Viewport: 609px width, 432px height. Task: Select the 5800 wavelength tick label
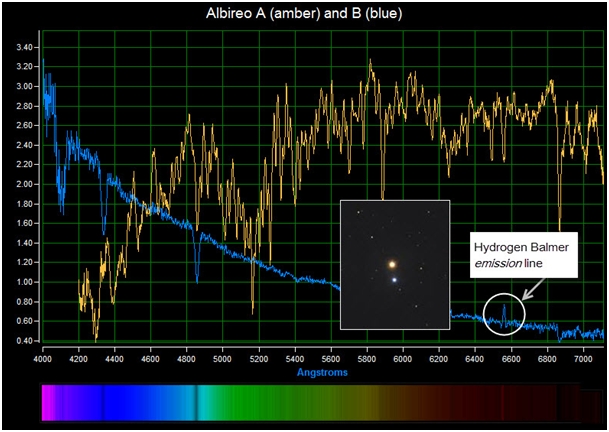pos(368,356)
